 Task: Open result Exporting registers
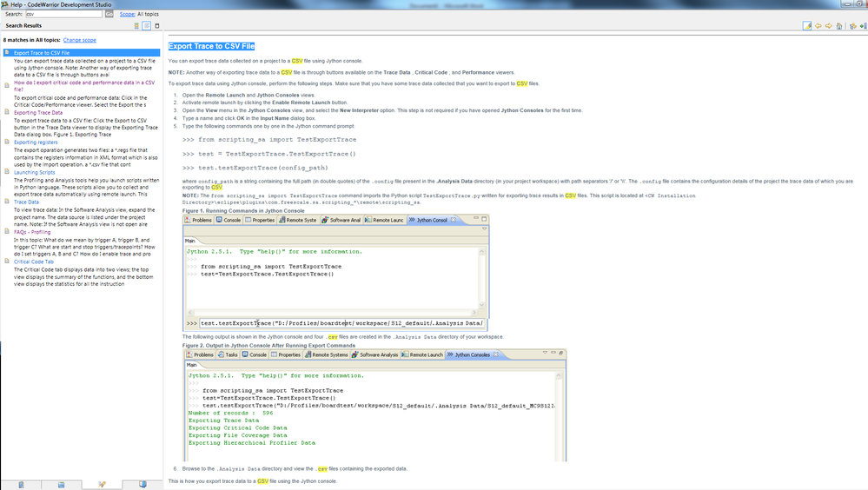pyautogui.click(x=36, y=142)
